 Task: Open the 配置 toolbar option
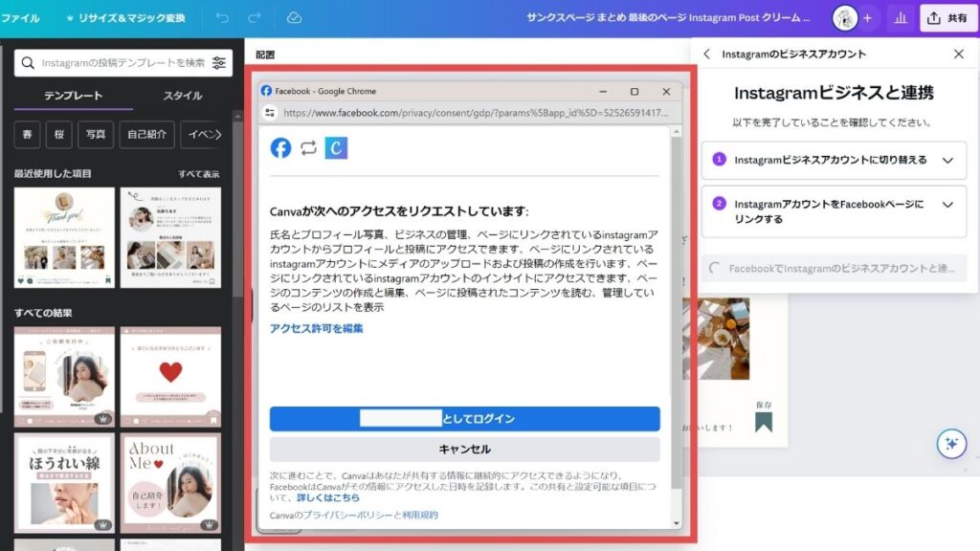coord(265,55)
